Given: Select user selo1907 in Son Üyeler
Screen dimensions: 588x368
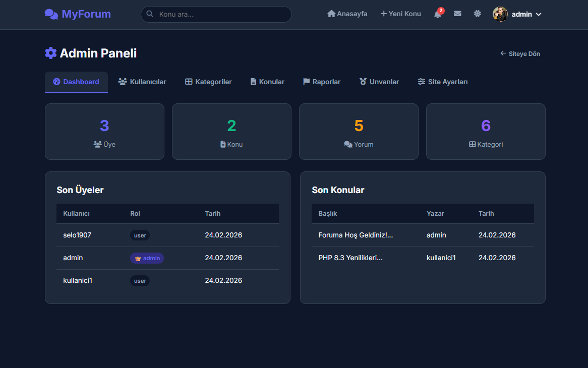Looking at the screenshot, I should [77, 235].
